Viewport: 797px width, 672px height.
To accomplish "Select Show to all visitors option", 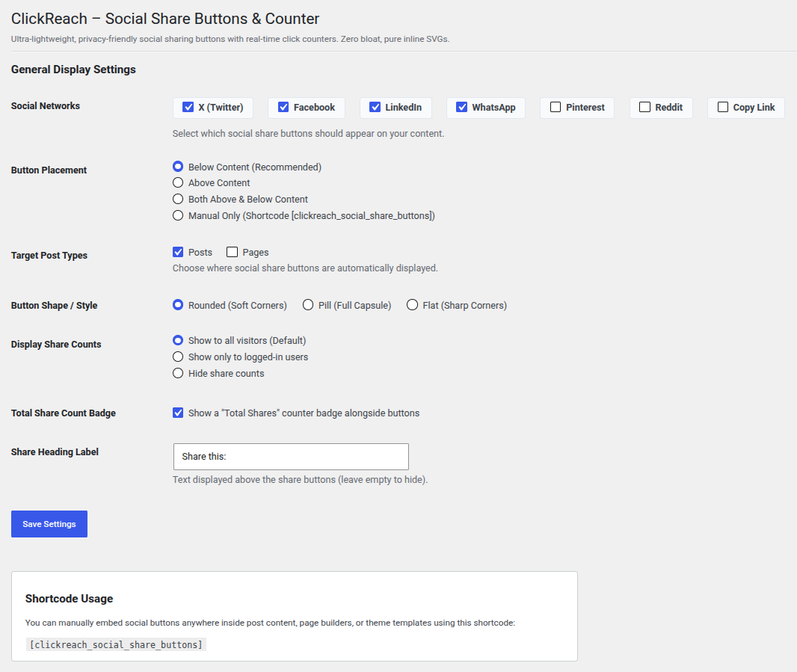I will (178, 340).
